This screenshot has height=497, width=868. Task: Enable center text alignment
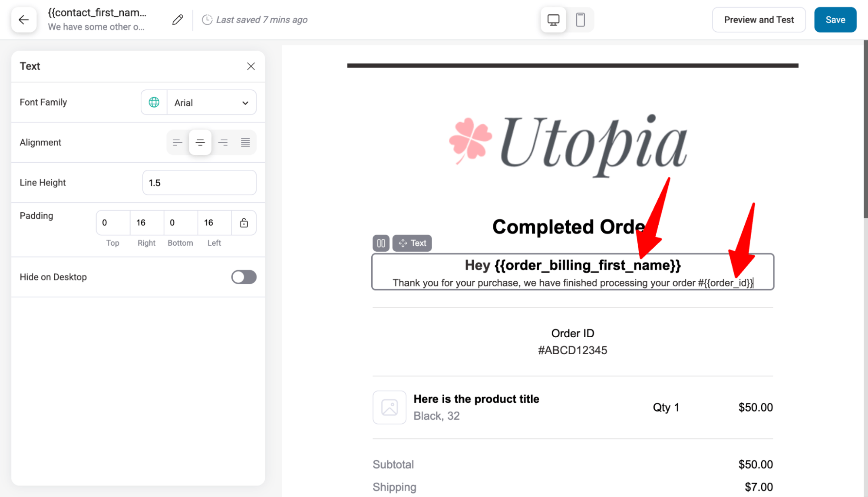point(200,142)
